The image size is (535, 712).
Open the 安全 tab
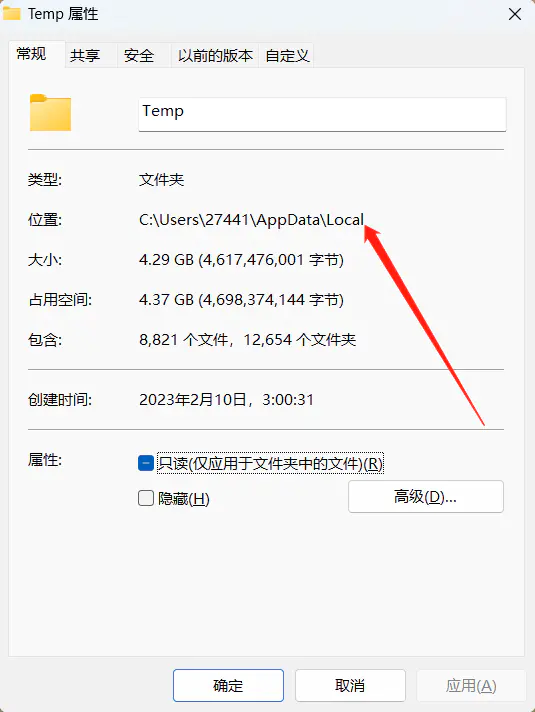click(x=139, y=56)
